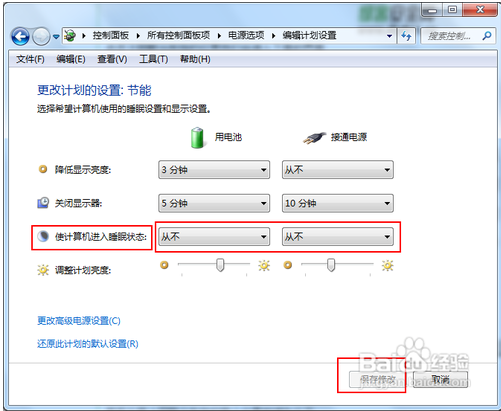The width and height of the screenshot is (501, 411).
Task: Click the search control panel input field
Action: tap(450, 36)
